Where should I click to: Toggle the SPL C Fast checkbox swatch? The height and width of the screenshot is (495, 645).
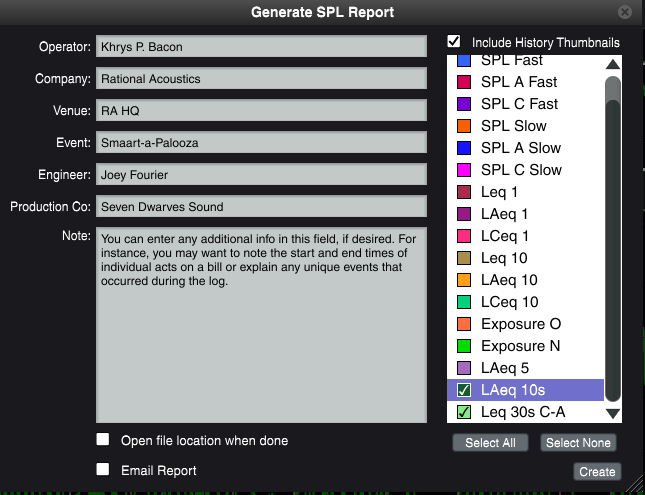[x=464, y=104]
